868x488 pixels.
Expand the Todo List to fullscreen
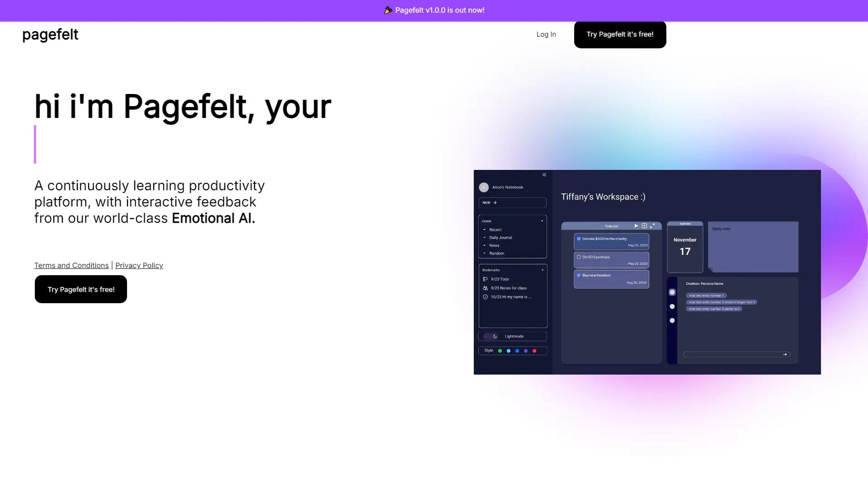point(652,226)
